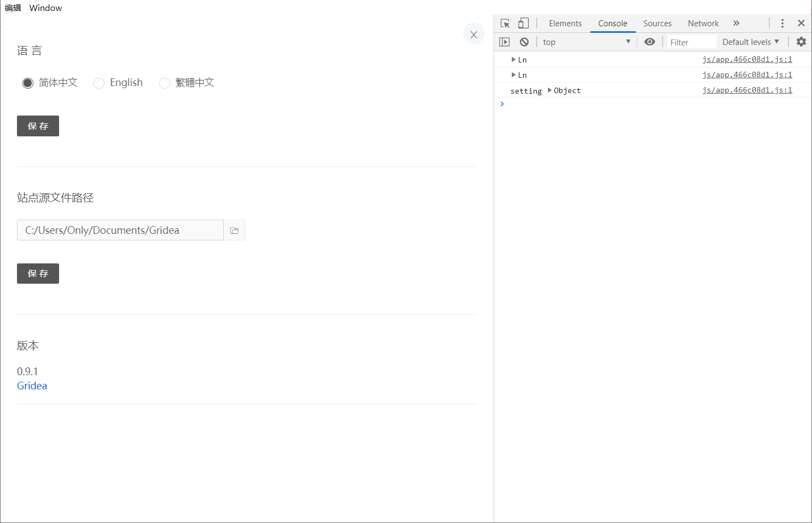Toggle the device toolbar icon in DevTools

[523, 23]
